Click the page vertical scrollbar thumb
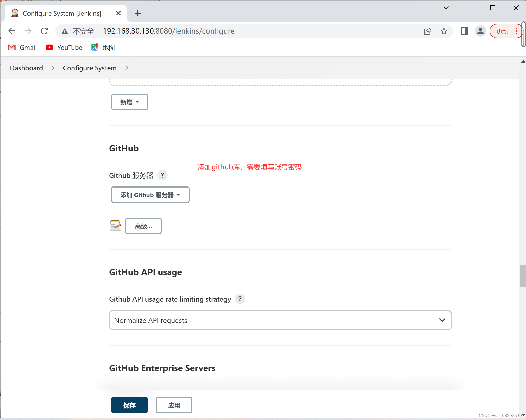 tap(522, 276)
